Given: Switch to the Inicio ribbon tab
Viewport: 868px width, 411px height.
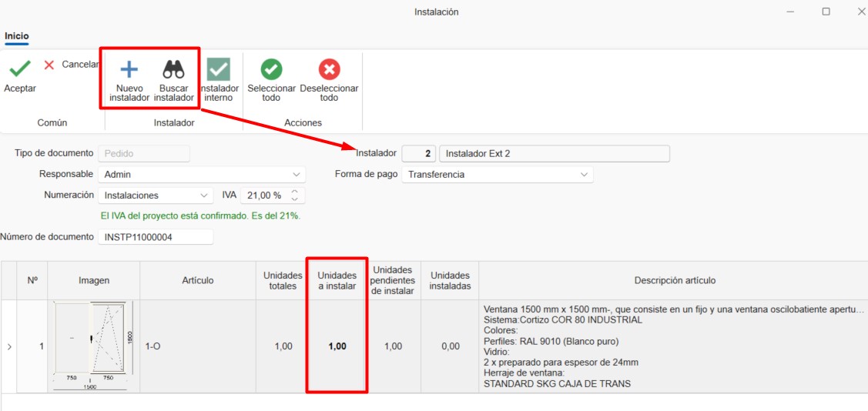Looking at the screenshot, I should 17,36.
